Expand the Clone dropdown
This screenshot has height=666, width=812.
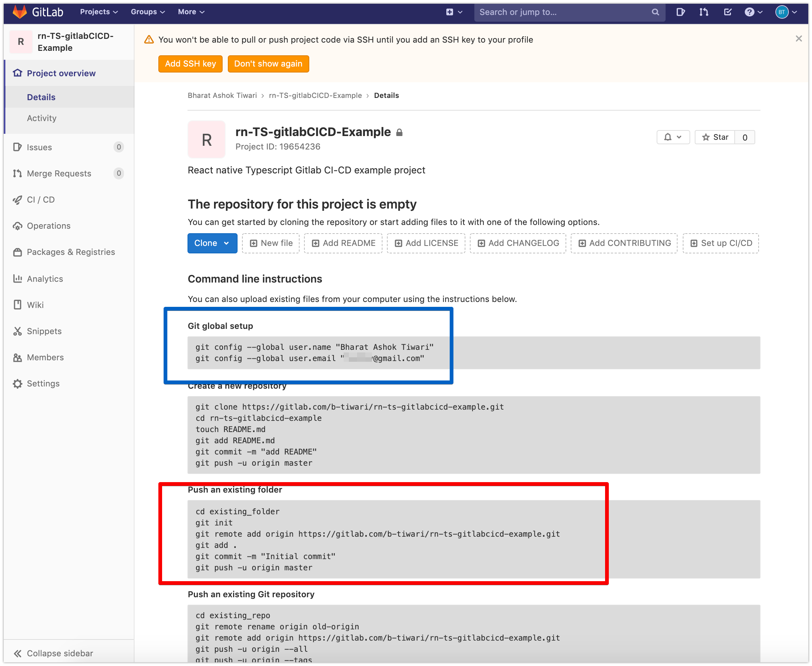coord(213,243)
